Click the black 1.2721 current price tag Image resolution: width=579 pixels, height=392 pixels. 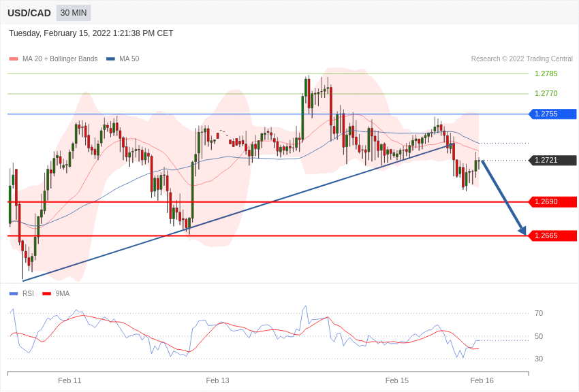(x=553, y=161)
